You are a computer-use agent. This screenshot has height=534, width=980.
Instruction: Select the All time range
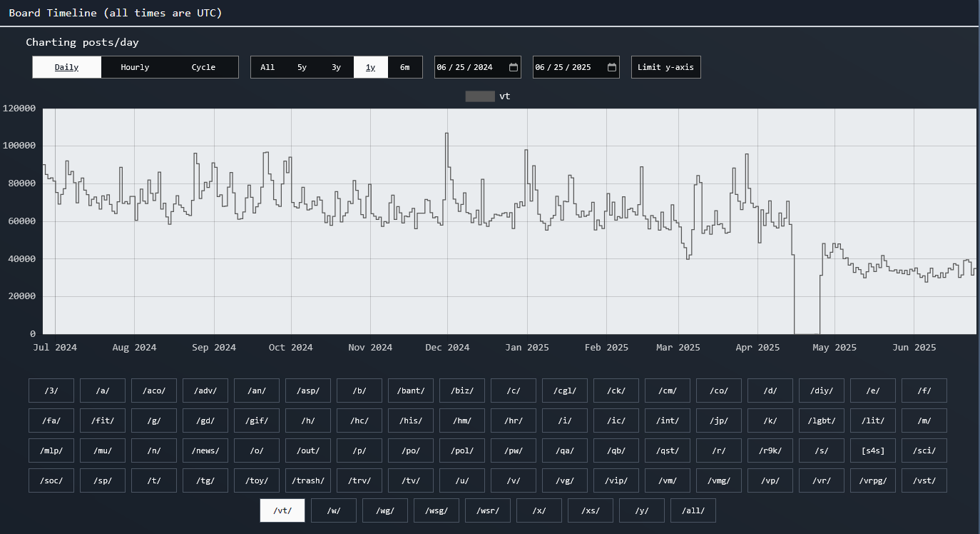click(x=267, y=67)
